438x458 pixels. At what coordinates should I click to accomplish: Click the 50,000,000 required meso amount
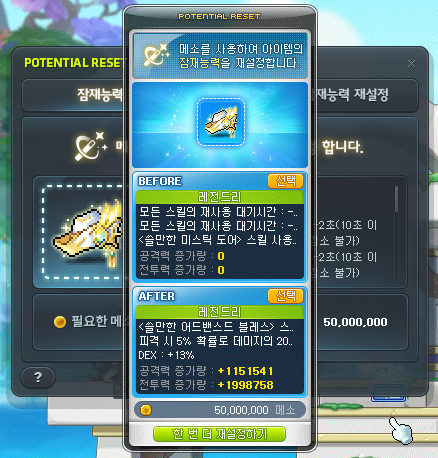pos(355,322)
